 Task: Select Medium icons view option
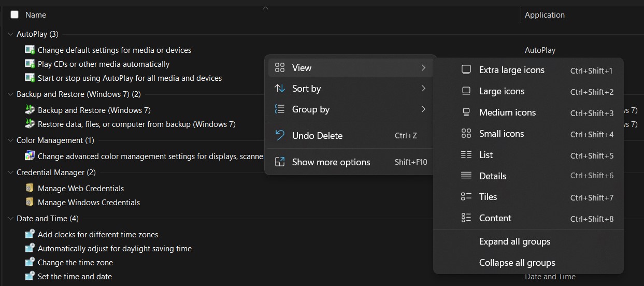point(507,112)
